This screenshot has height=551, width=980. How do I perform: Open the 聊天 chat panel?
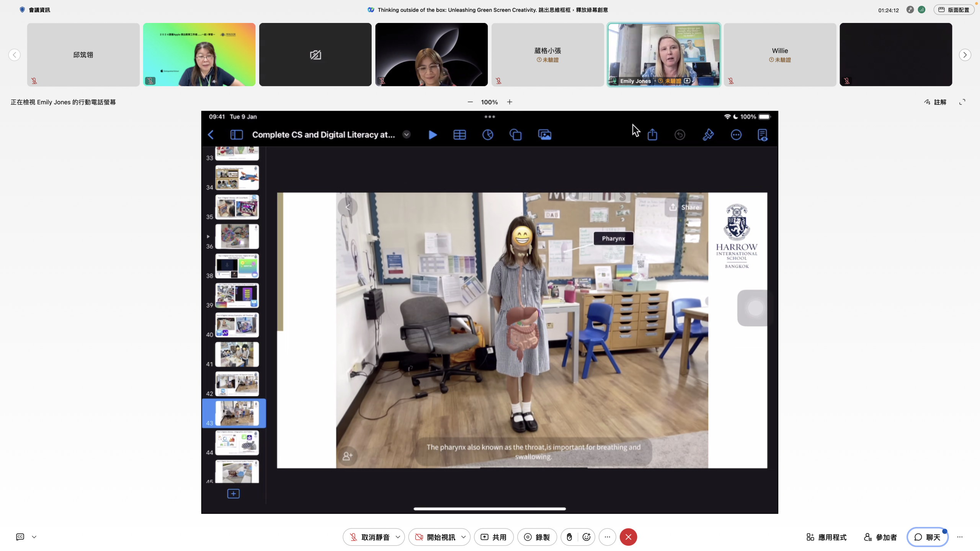pos(927,537)
